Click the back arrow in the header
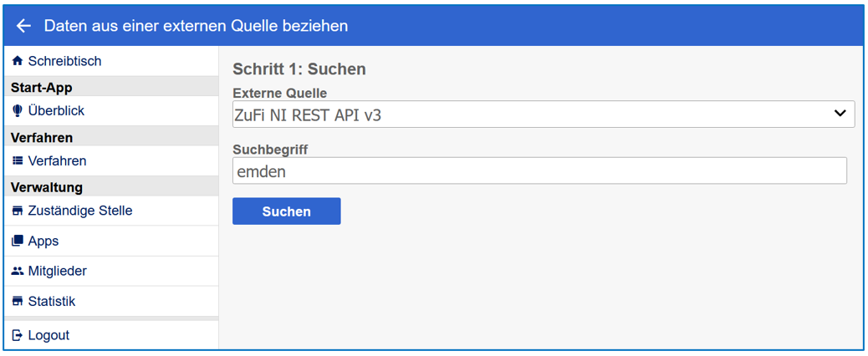The width and height of the screenshot is (868, 356). [x=23, y=26]
